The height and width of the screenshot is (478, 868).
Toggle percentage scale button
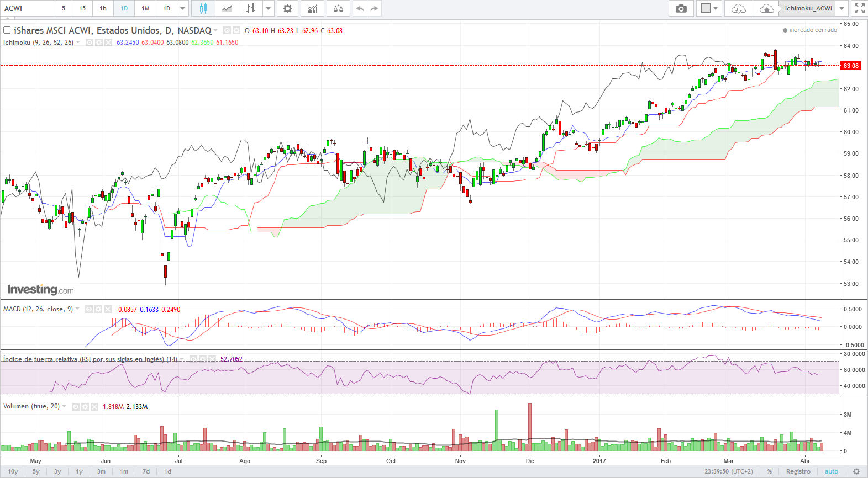click(x=770, y=471)
